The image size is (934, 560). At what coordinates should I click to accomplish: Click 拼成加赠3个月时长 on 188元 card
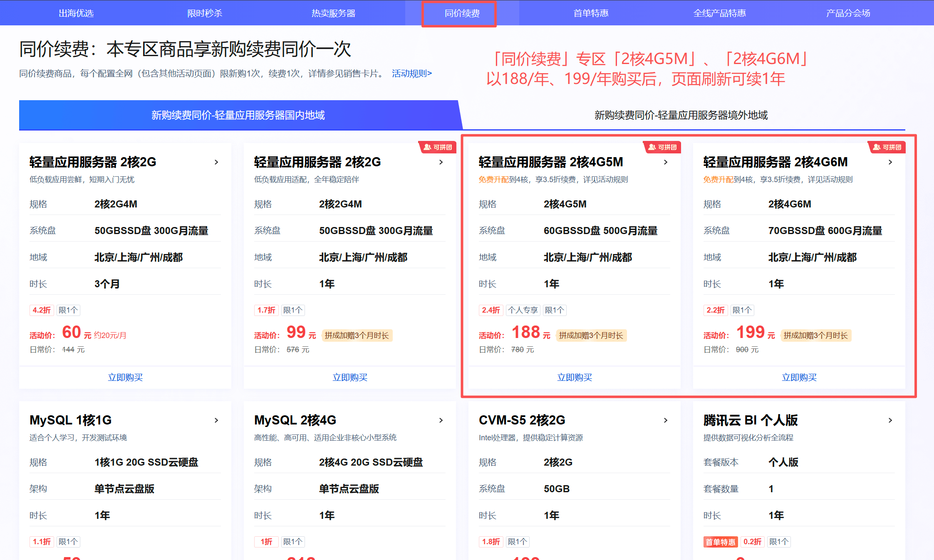591,336
